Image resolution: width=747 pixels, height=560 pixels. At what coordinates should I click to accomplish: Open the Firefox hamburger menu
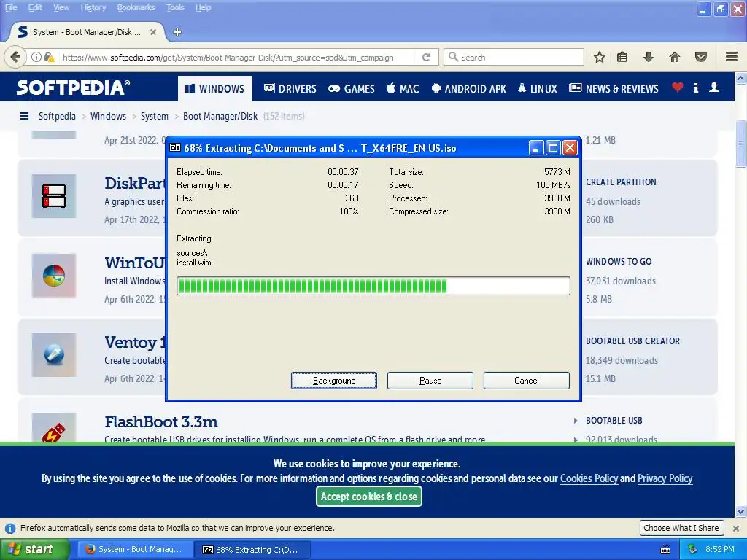(732, 57)
